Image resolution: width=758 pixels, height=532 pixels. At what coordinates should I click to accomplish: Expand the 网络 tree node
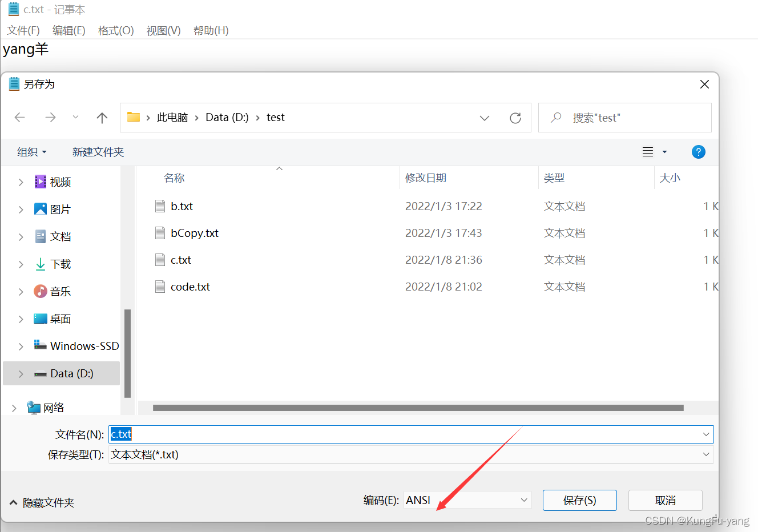coord(14,408)
